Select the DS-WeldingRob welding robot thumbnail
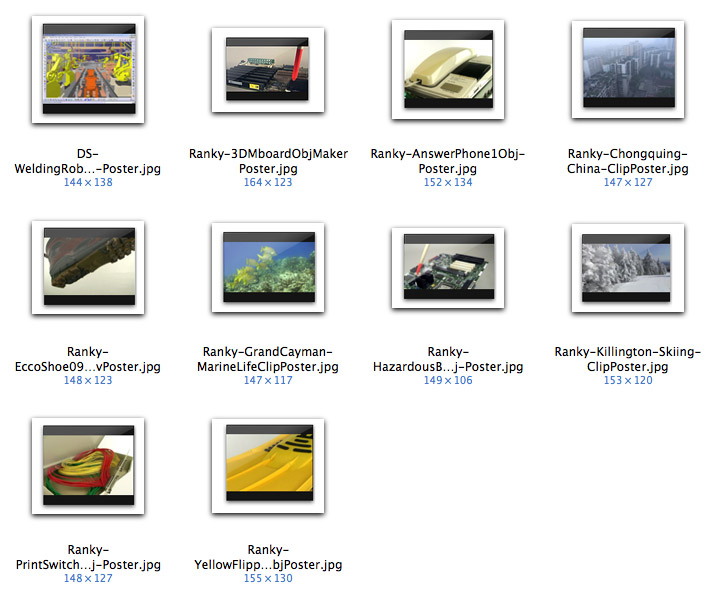Viewport: 724px width, 599px height. coord(88,69)
